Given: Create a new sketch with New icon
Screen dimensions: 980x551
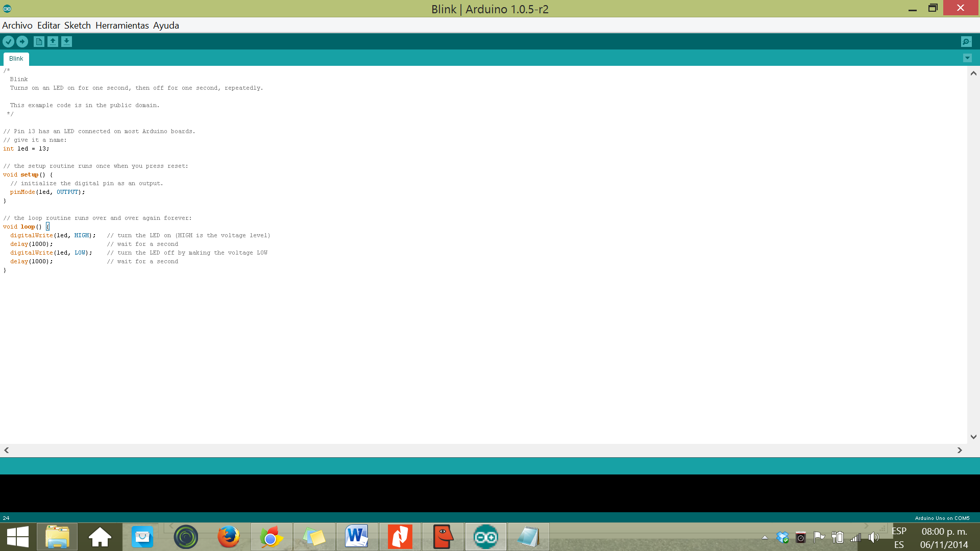Looking at the screenshot, I should (x=39, y=42).
